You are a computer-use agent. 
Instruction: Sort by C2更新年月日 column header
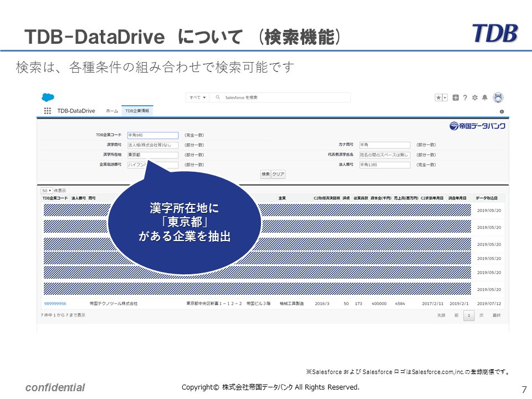click(x=432, y=198)
